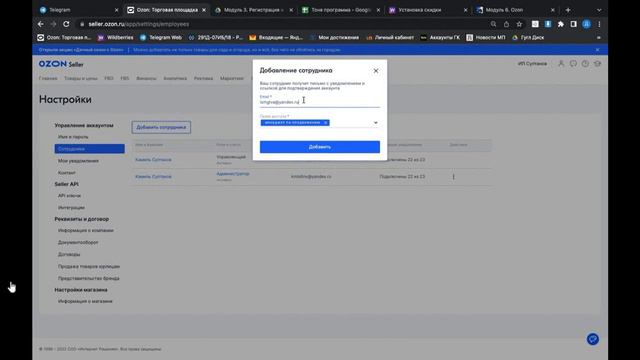Click the zoom magnifier icon in address bar
The width and height of the screenshot is (640, 360).
tap(493, 24)
